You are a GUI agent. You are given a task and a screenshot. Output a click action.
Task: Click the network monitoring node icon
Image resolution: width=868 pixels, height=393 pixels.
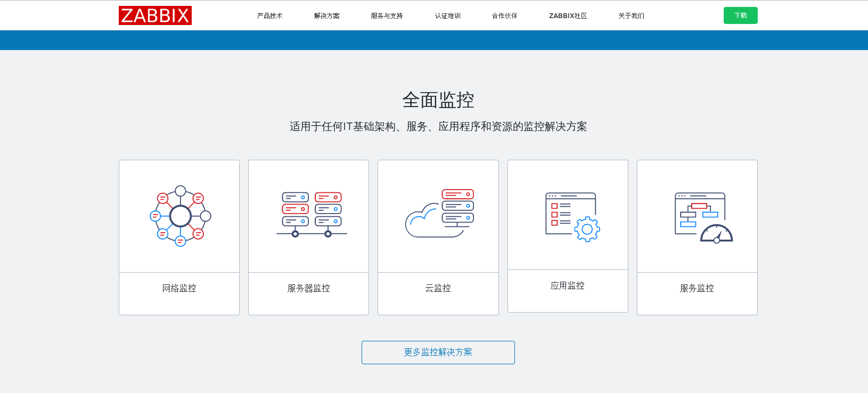[x=181, y=216]
